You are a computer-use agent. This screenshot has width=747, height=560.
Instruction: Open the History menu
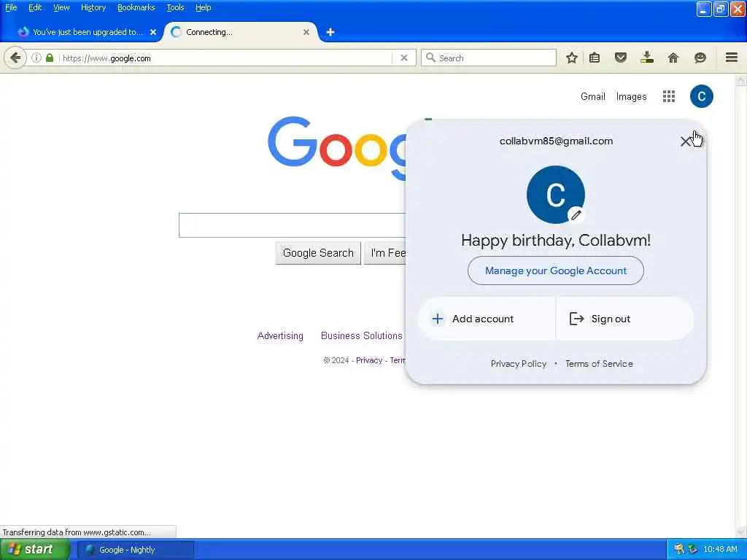pyautogui.click(x=93, y=7)
